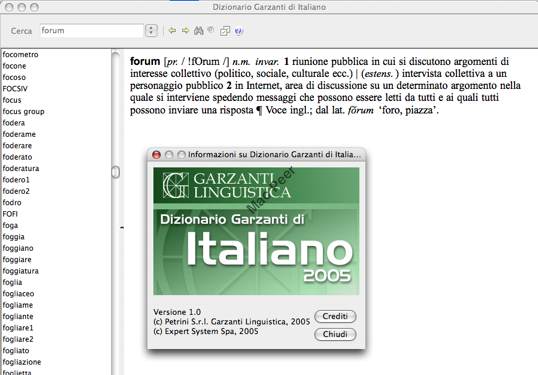Image resolution: width=538 pixels, height=375 pixels.
Task: Click the Petrini S.r.l. copyright line
Action: point(232,322)
